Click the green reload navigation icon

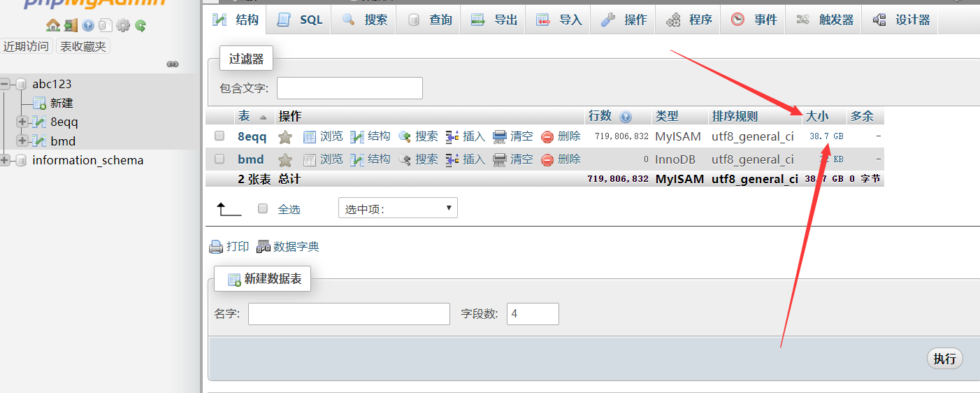[140, 26]
